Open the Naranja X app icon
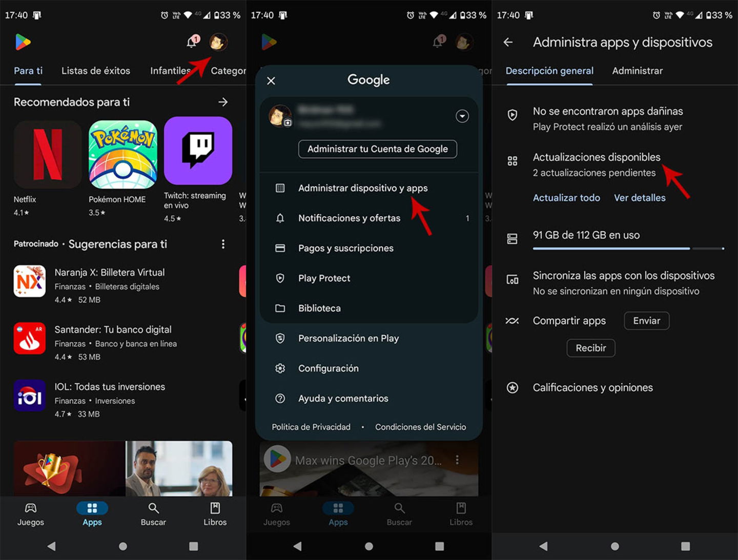Viewport: 738px width, 560px height. click(30, 281)
